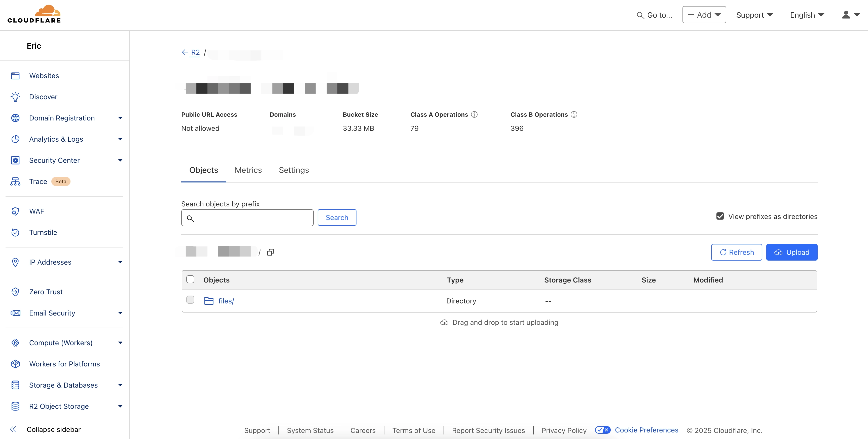Switch to the Metrics tab
The height and width of the screenshot is (439, 868).
[248, 170]
